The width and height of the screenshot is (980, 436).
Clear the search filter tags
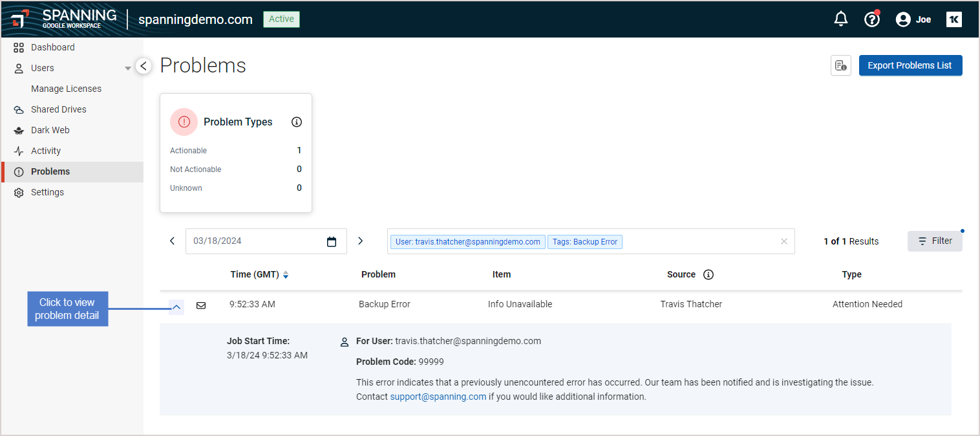pyautogui.click(x=783, y=241)
